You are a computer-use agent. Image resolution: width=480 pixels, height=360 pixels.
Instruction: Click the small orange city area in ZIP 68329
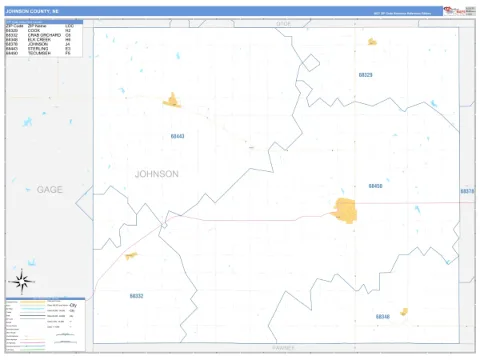click(372, 42)
